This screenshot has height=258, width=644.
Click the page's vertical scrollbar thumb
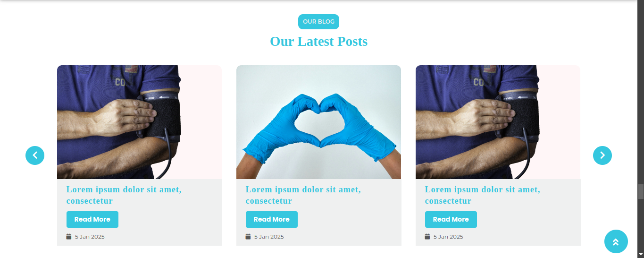coord(641,191)
